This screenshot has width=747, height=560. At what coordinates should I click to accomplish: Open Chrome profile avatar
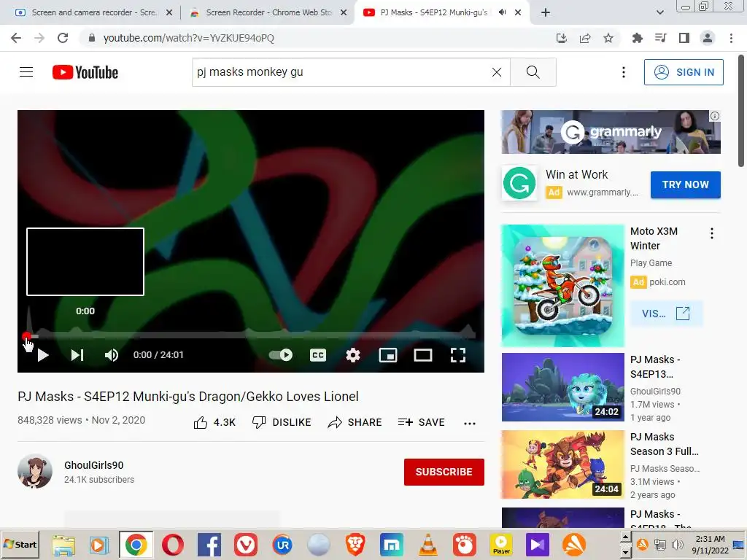tap(708, 38)
